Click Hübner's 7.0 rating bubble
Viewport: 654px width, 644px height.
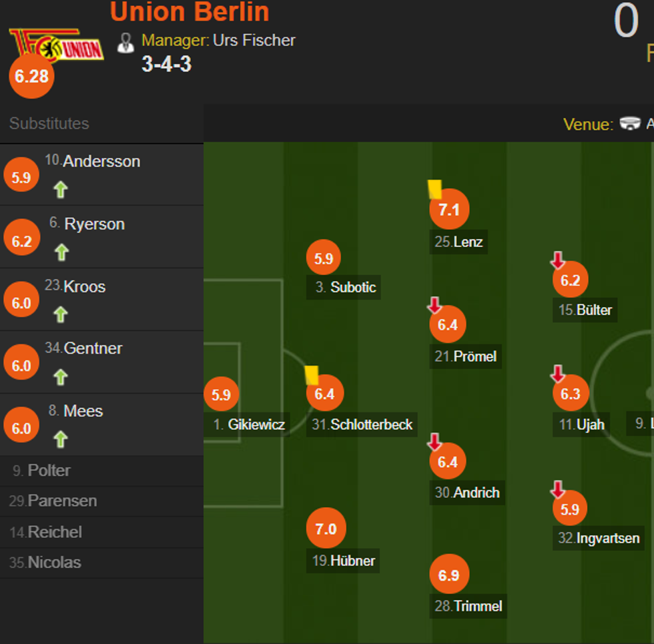click(326, 529)
